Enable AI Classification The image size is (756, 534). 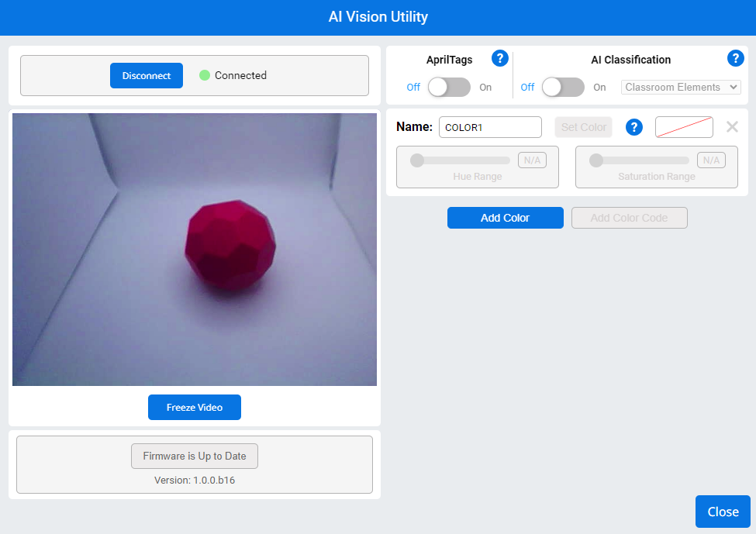tap(563, 87)
